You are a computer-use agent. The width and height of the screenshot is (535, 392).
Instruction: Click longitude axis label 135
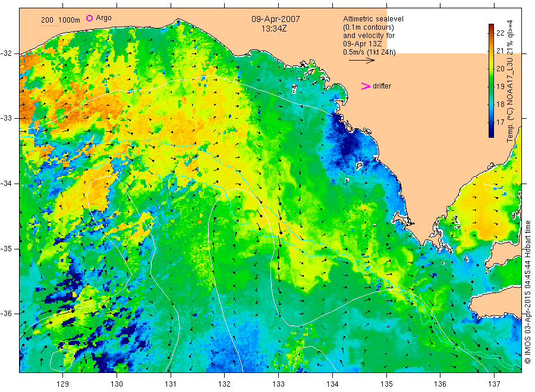tap(386, 384)
